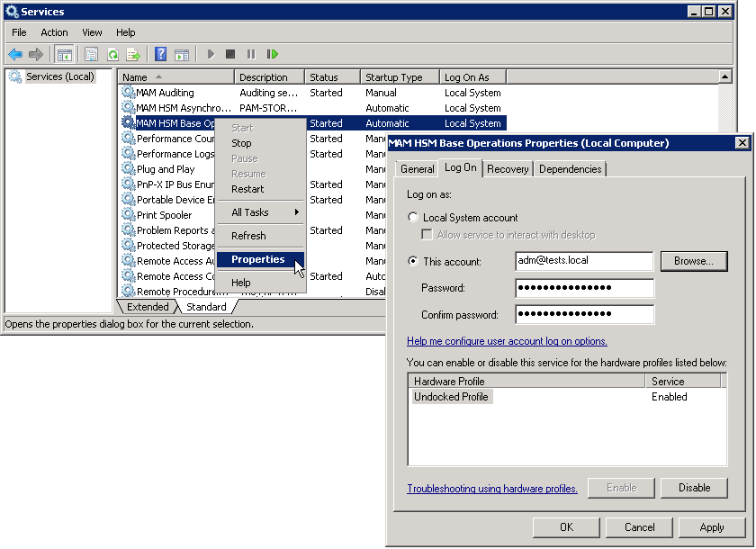
Task: Click the Browse button for the account
Action: tap(694, 261)
